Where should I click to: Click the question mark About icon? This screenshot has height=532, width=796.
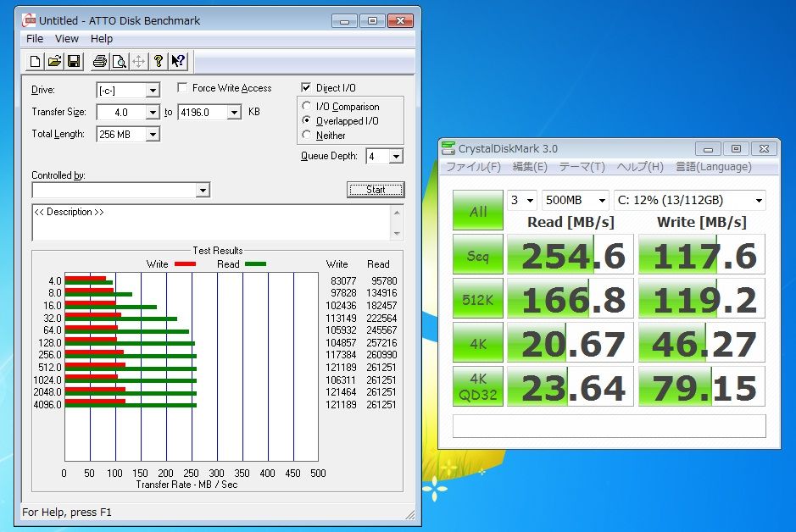(x=159, y=62)
